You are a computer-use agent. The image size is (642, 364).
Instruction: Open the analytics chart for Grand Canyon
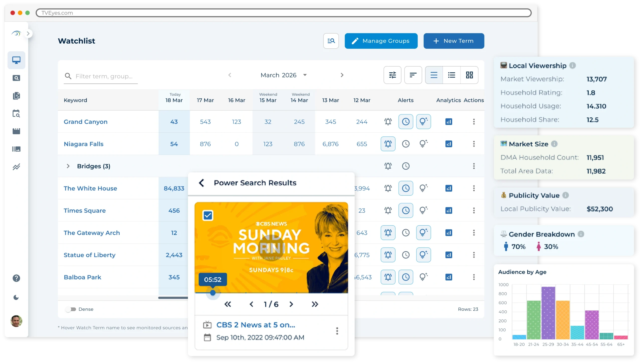(x=449, y=122)
